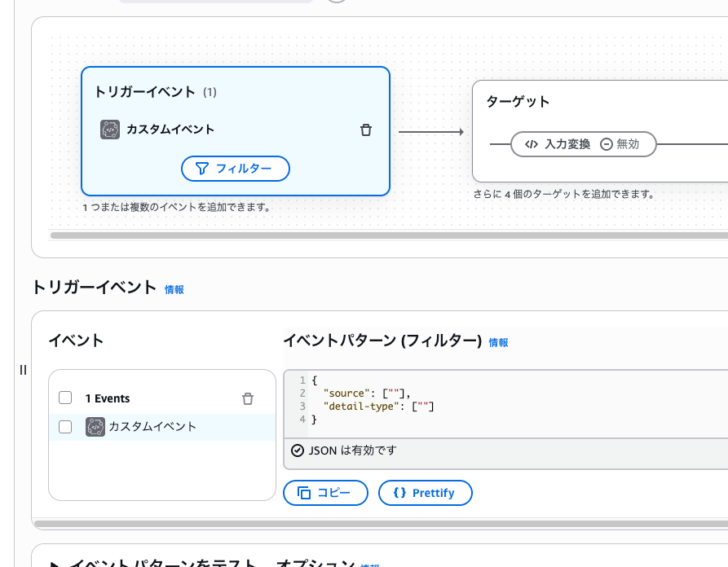Click the カスタムイベント icon in trigger card
728x567 pixels.
point(110,130)
